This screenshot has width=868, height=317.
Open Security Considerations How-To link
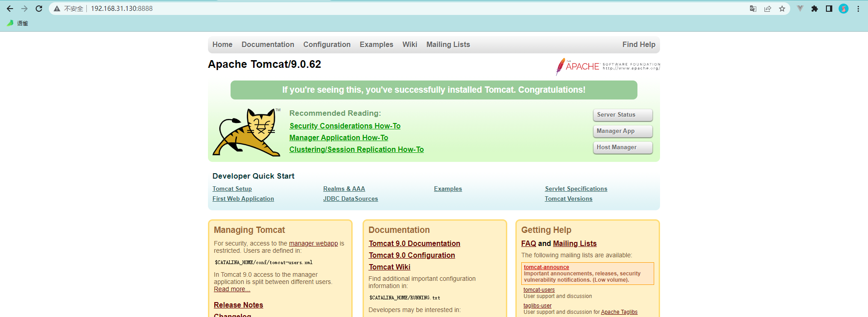pos(345,126)
